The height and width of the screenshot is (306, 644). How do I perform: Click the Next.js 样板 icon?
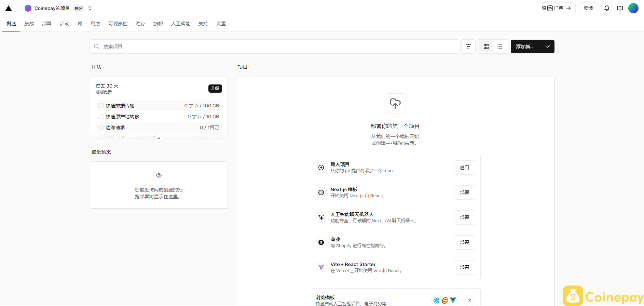321,192
